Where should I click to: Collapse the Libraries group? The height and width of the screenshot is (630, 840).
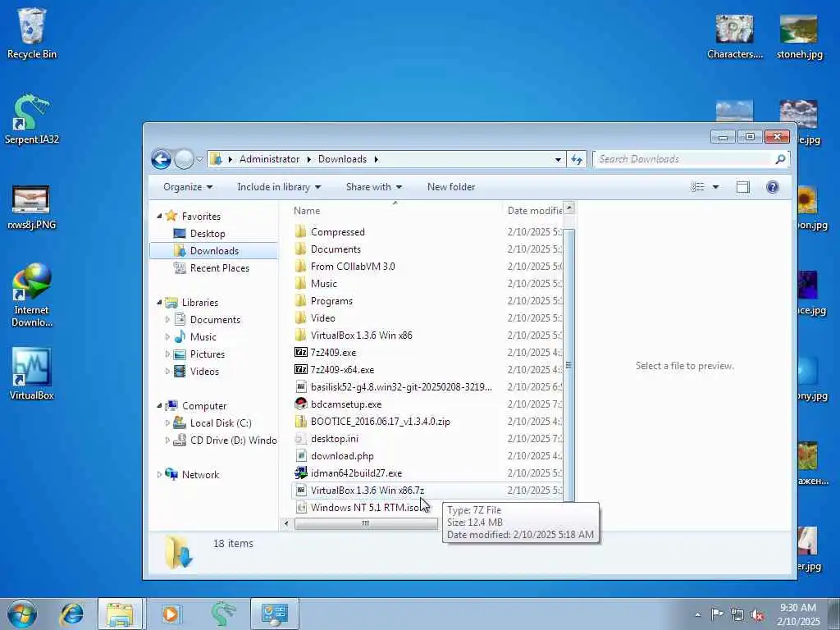pos(159,302)
